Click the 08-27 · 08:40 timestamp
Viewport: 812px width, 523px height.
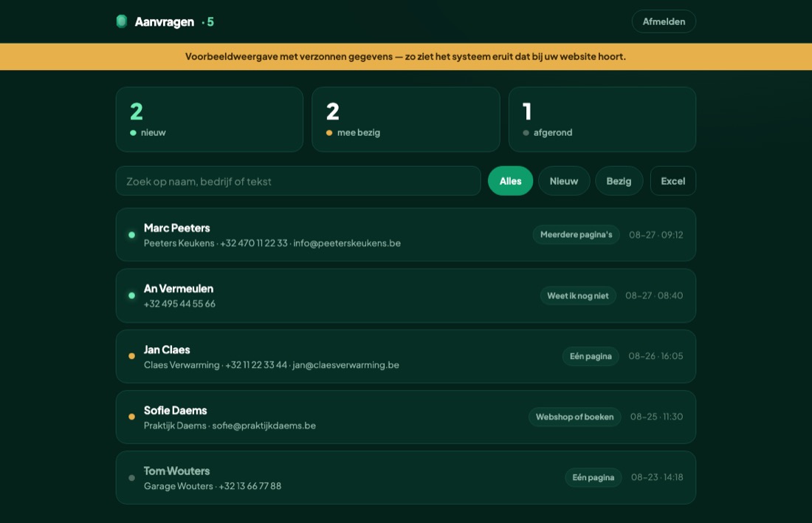pos(654,295)
